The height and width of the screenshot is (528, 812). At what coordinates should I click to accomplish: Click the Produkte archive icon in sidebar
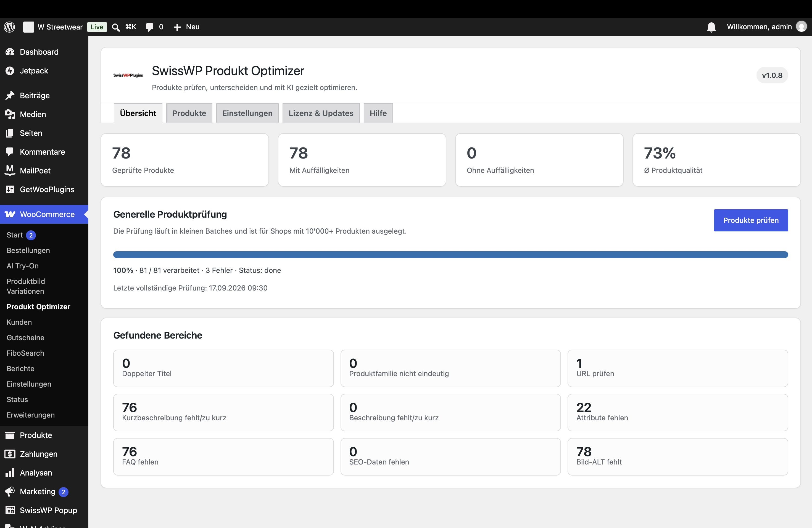click(x=10, y=435)
